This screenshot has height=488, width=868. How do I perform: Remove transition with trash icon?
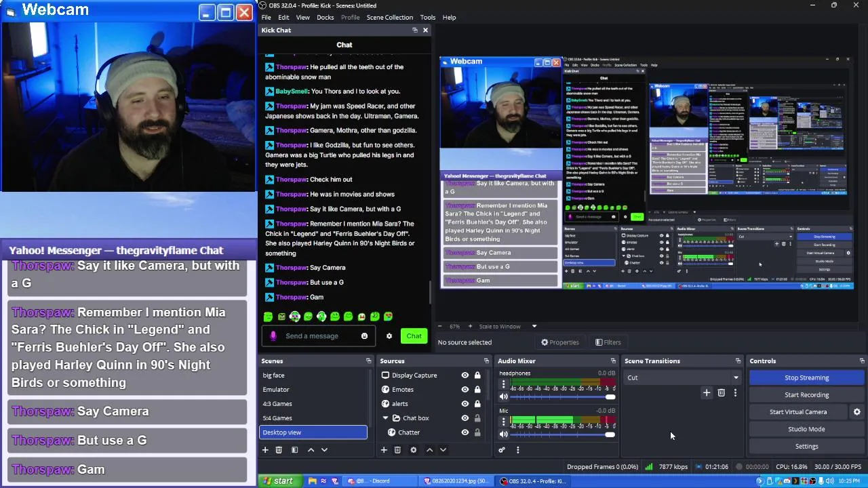(721, 392)
